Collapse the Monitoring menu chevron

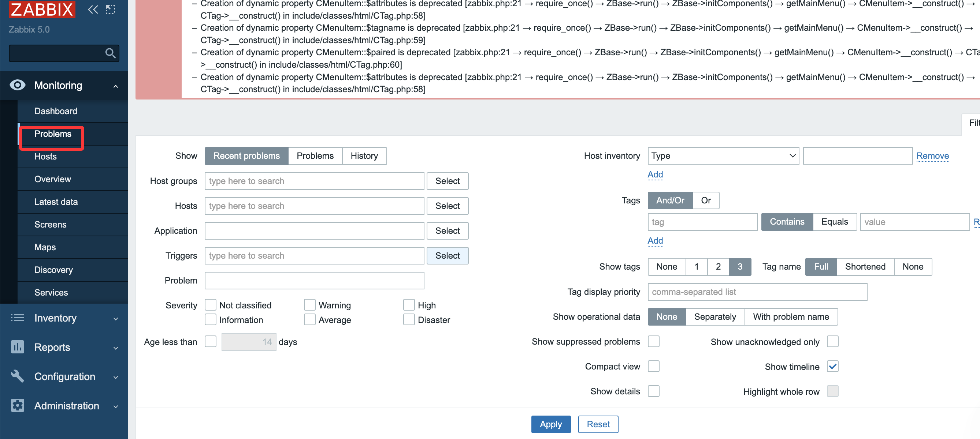point(116,86)
